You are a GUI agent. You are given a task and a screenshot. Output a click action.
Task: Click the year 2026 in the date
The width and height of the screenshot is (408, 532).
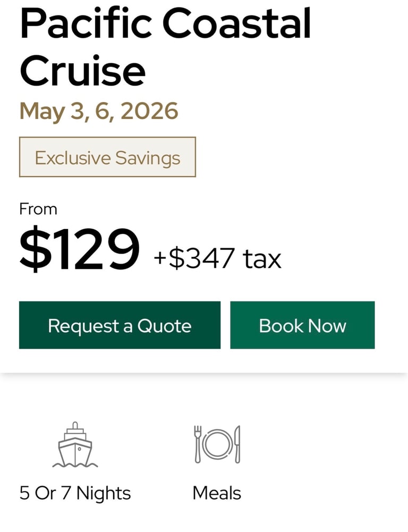(x=149, y=111)
